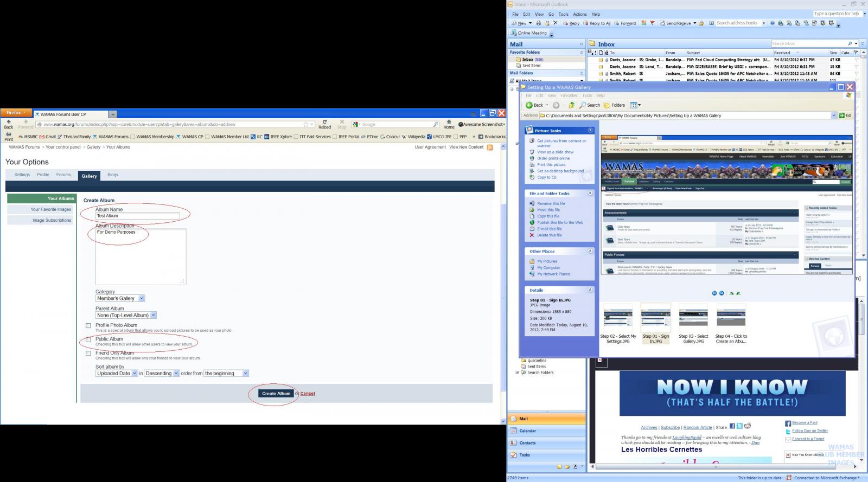
Task: Check the Friend Only Album checkbox
Action: (x=88, y=354)
